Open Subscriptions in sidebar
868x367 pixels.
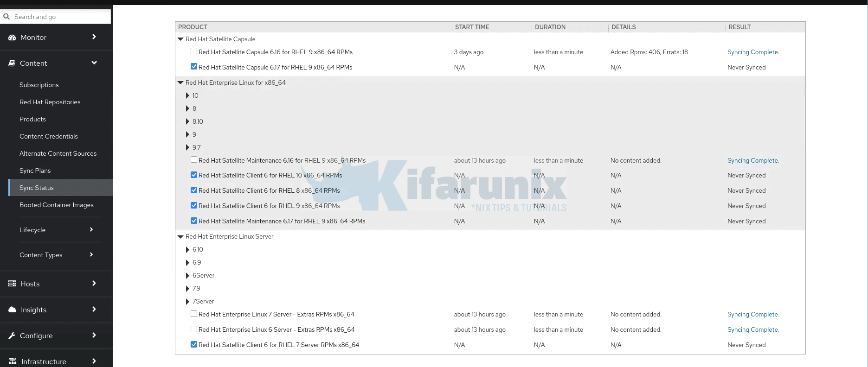click(x=39, y=85)
